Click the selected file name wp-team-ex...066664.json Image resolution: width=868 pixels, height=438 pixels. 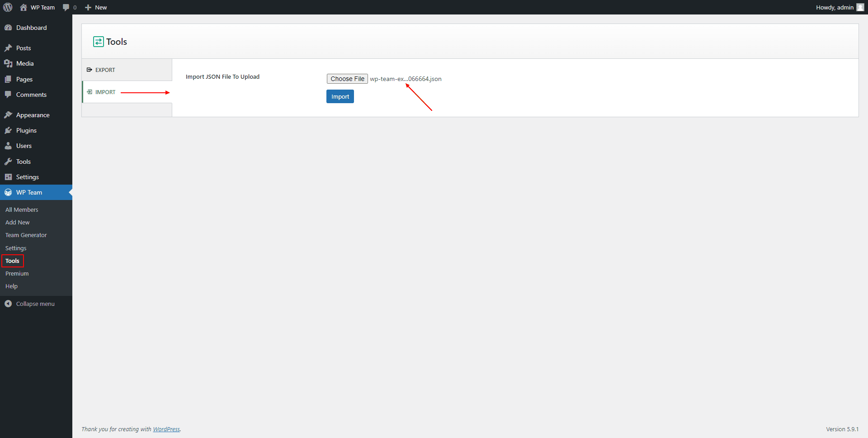pyautogui.click(x=406, y=79)
